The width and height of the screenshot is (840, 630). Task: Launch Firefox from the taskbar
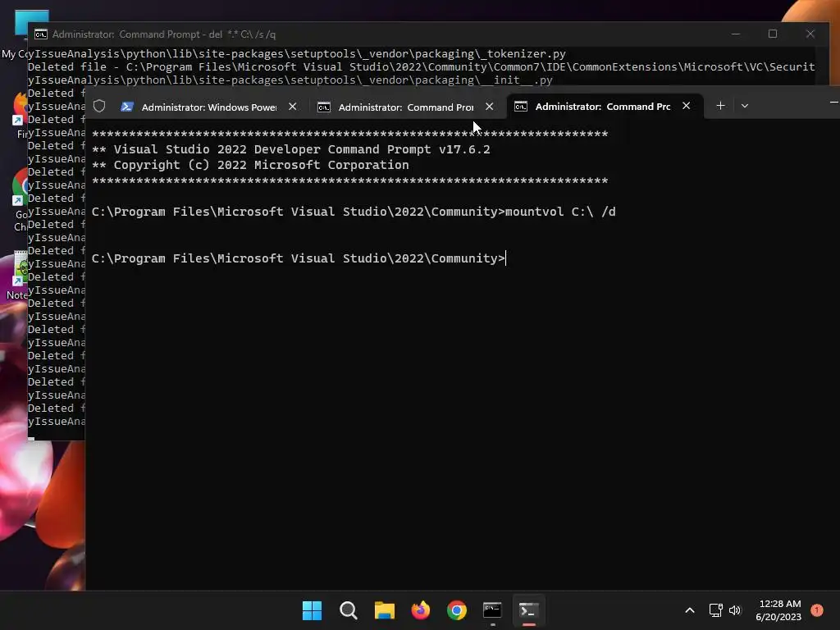[x=421, y=610]
